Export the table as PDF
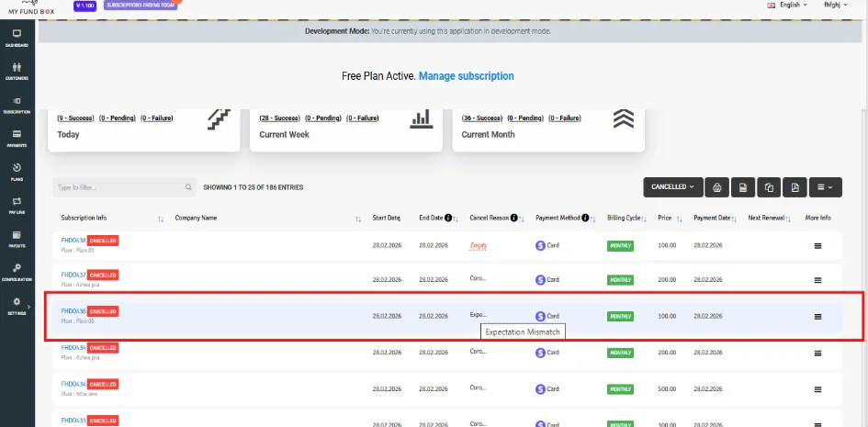The image size is (868, 427). (x=795, y=187)
